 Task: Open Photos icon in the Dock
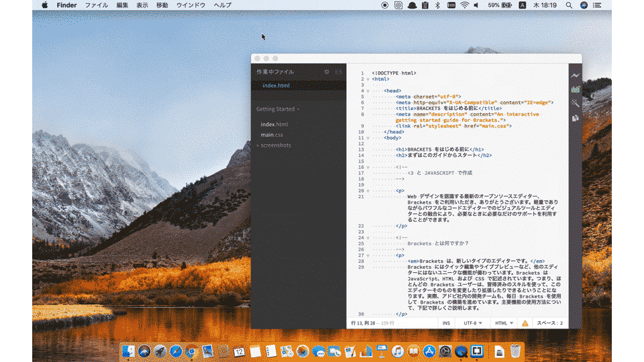303,351
